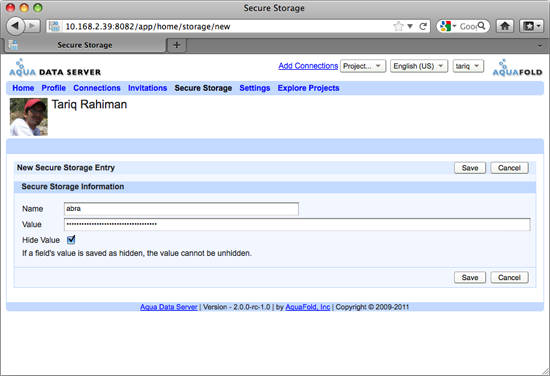This screenshot has width=550, height=376.
Task: Switch to the Connections menu item
Action: [x=97, y=88]
